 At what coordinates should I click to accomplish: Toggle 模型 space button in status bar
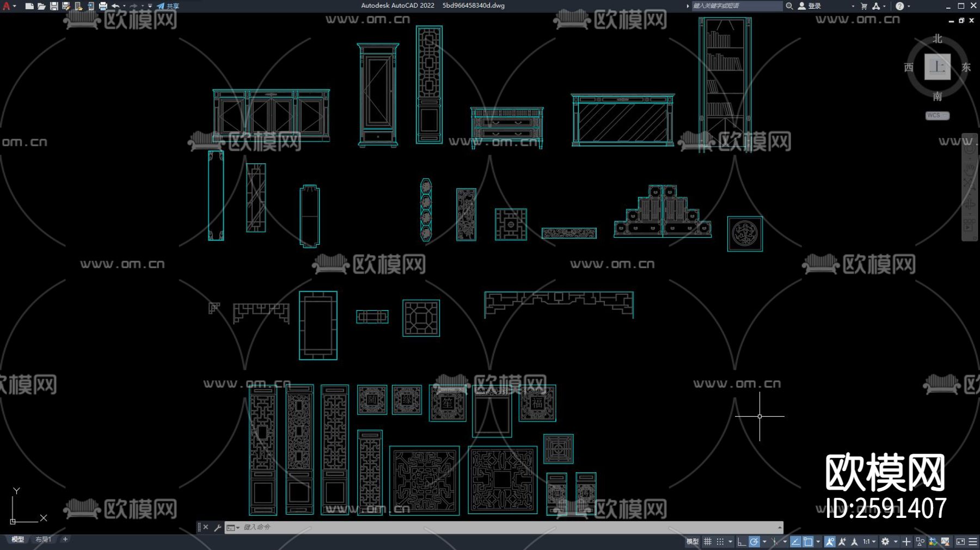[692, 541]
